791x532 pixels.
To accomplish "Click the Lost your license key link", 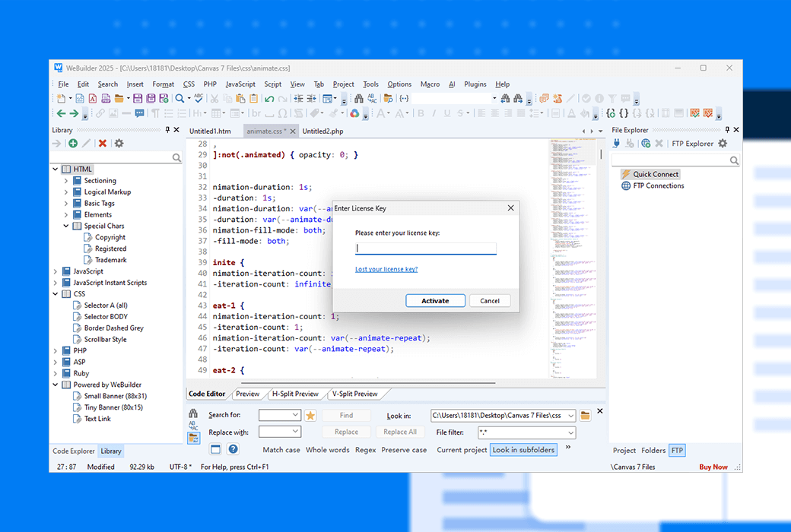I will 386,270.
